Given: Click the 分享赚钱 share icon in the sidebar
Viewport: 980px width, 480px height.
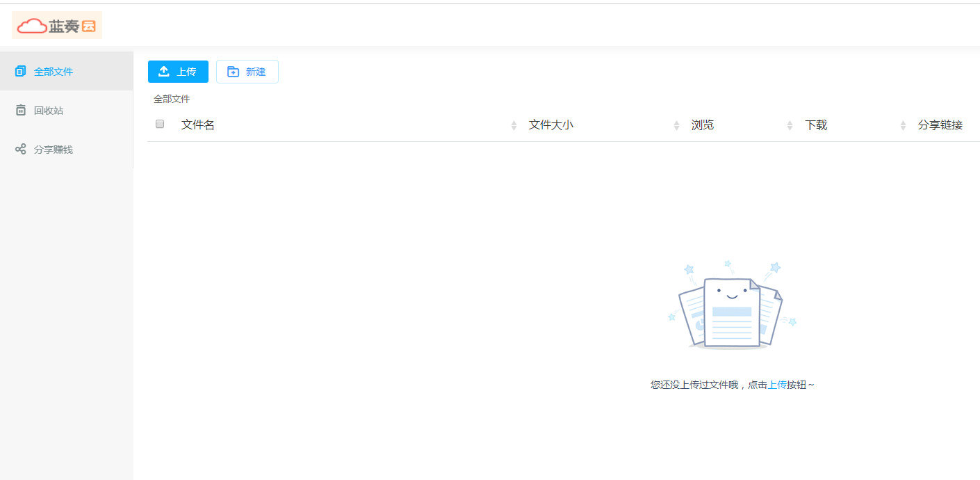Looking at the screenshot, I should [x=20, y=149].
